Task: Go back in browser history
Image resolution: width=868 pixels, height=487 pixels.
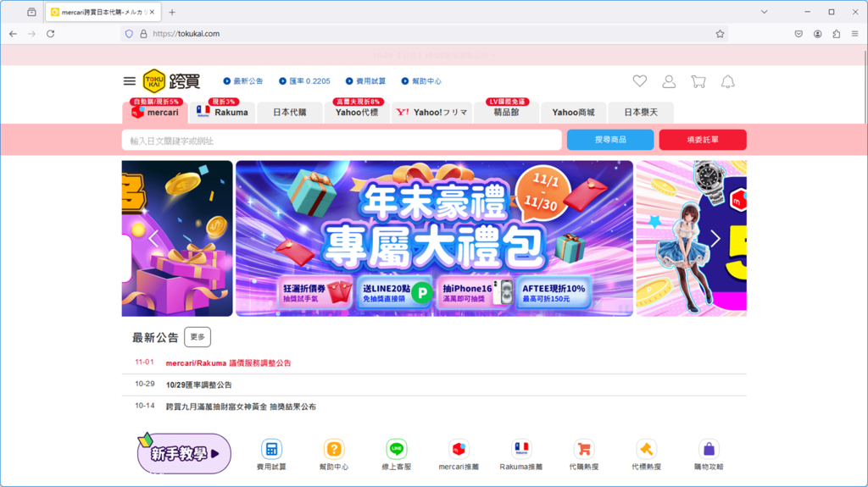Action: coord(13,34)
